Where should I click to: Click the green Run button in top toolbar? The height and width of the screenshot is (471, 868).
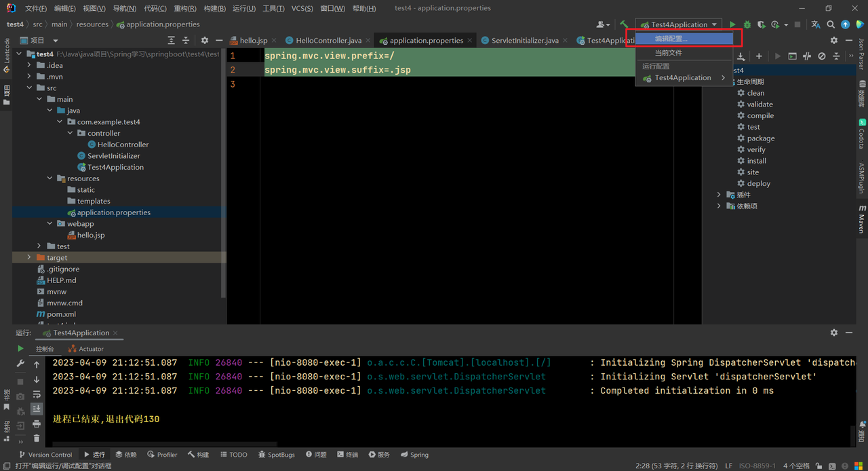click(732, 24)
